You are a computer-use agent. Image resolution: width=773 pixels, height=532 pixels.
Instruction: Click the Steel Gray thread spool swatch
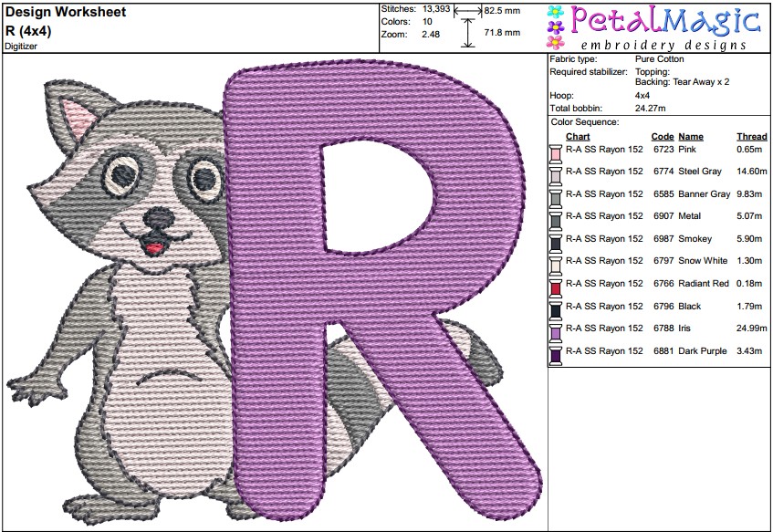click(x=556, y=175)
